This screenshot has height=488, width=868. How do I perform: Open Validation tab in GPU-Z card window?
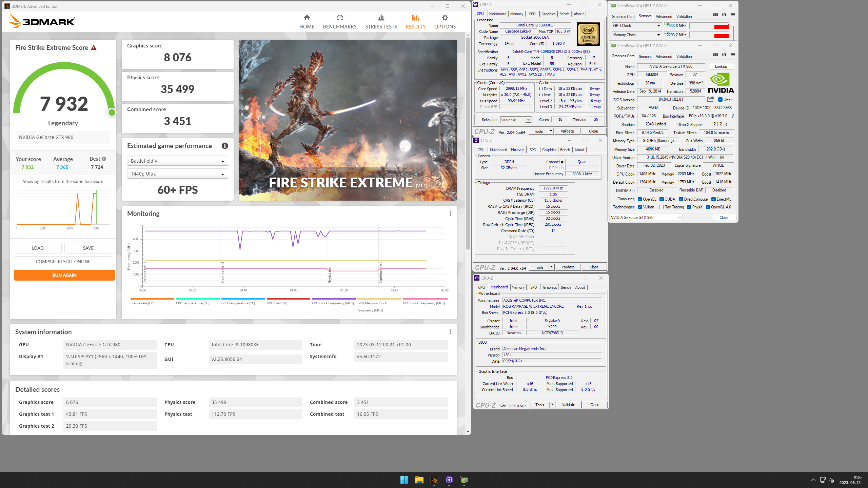[684, 57]
